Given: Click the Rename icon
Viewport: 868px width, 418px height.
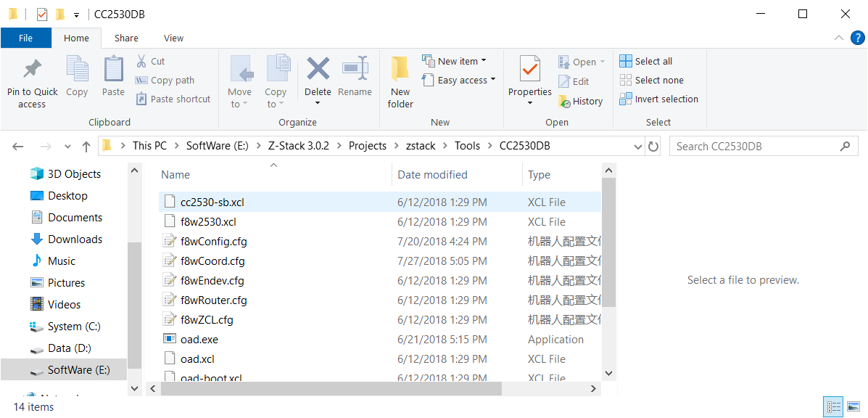Looking at the screenshot, I should point(355,69).
